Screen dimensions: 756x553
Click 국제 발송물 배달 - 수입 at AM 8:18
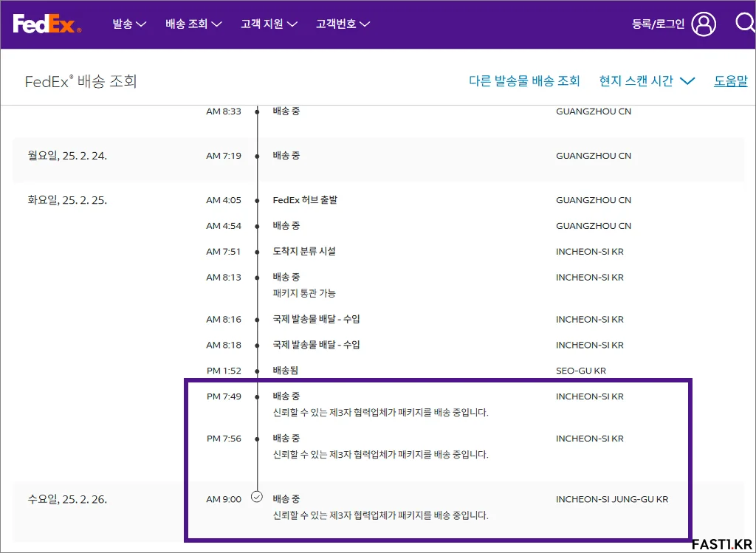pos(316,345)
